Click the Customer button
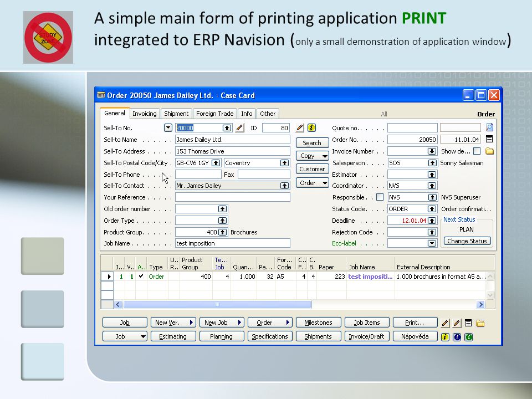This screenshot has height=399, width=532. (x=312, y=169)
